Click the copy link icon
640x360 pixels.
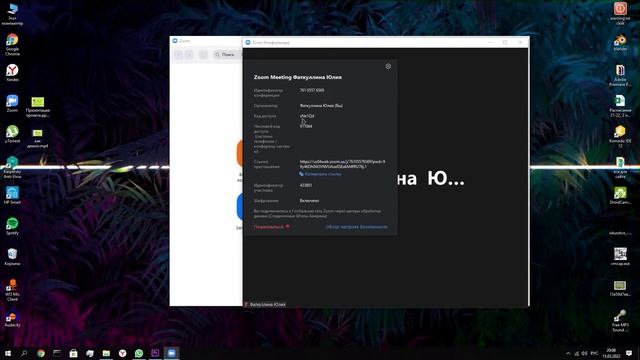point(301,174)
